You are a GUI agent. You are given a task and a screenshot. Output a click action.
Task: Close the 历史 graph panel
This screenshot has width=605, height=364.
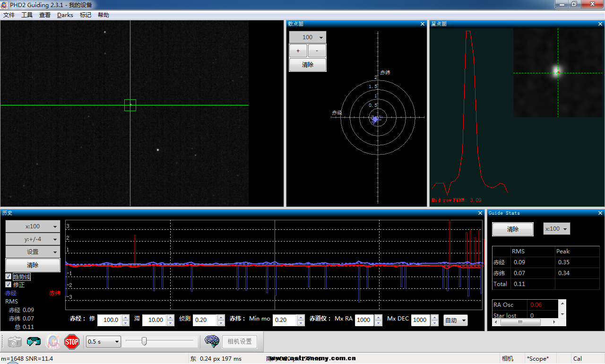pyautogui.click(x=480, y=213)
